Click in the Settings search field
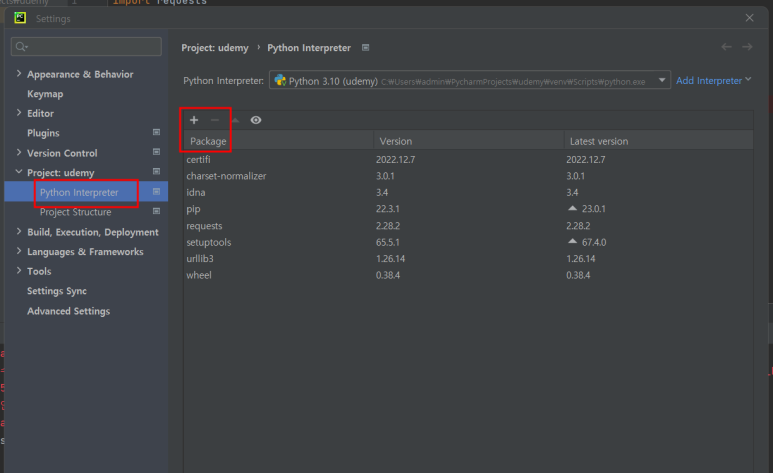Viewport: 773px width, 473px height. [x=86, y=46]
